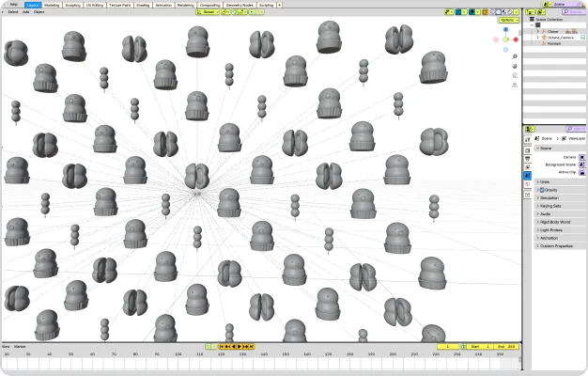This screenshot has width=588, height=376.
Task: Click the Start frame field
Action: (480, 347)
